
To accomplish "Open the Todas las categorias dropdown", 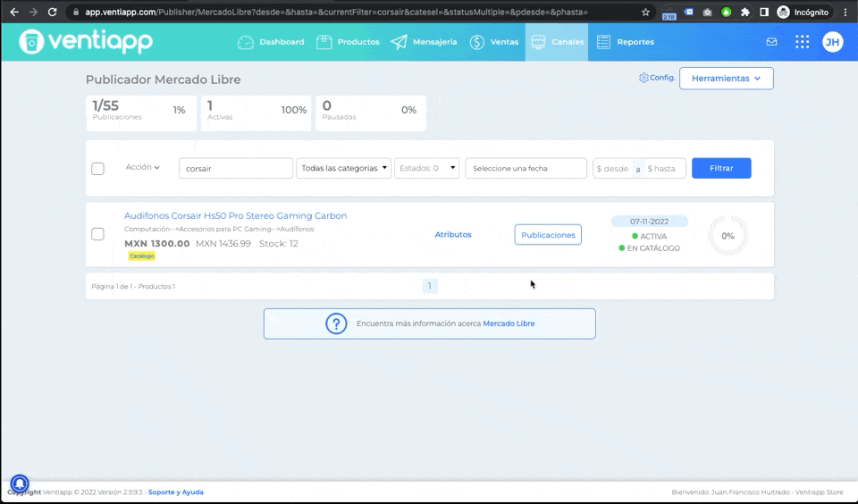I will [343, 169].
